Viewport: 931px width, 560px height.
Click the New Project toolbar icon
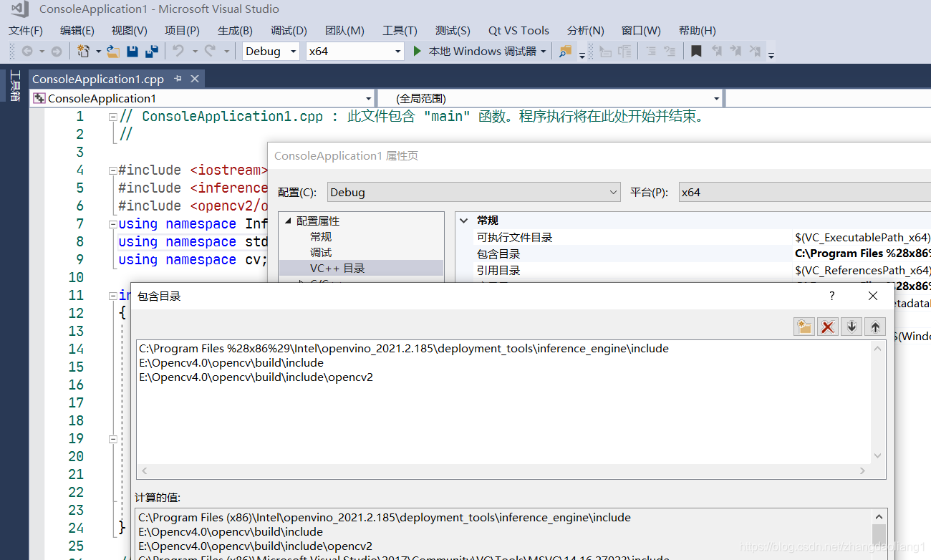click(x=83, y=52)
